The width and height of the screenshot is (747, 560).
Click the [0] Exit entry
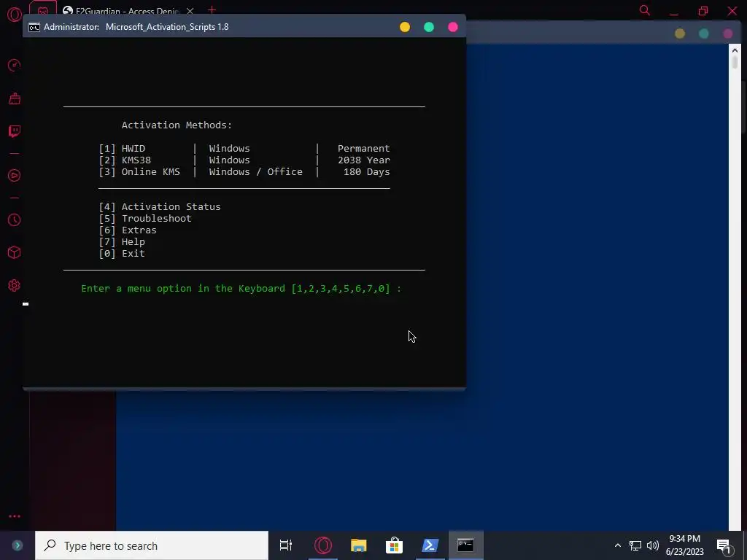tap(122, 253)
